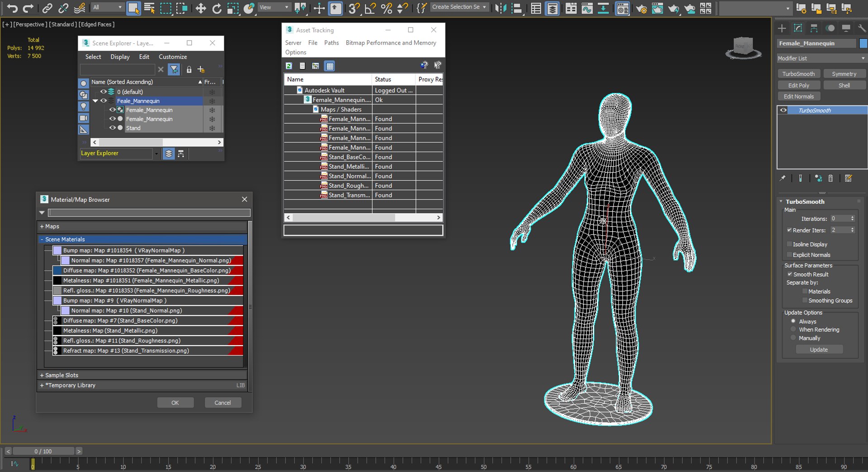Expand Maps group in Material Browser

42,226
